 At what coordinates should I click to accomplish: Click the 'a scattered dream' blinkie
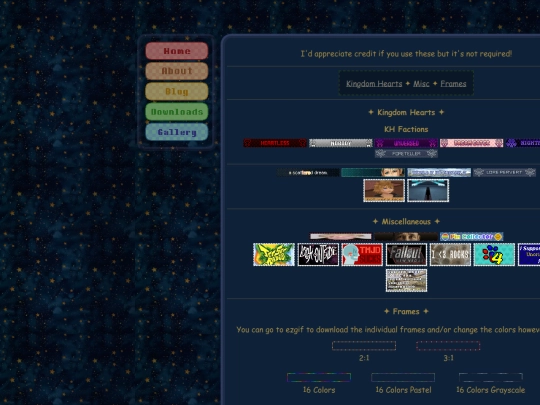click(x=308, y=173)
